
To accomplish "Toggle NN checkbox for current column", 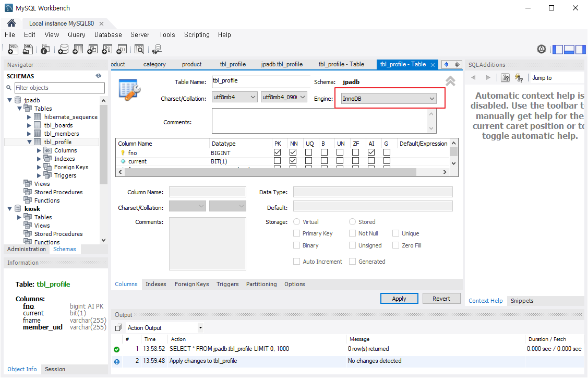I will click(x=293, y=161).
